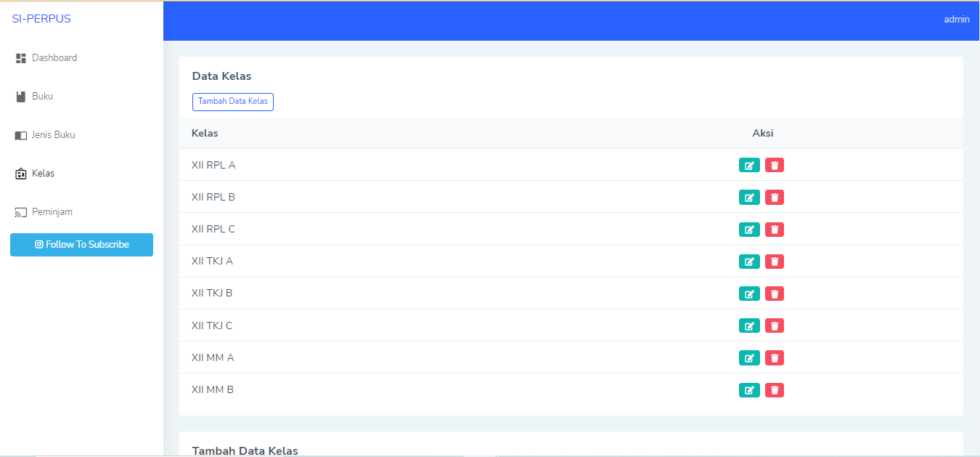The width and height of the screenshot is (980, 457).
Task: Select the XII RPL C text
Action: (x=213, y=229)
